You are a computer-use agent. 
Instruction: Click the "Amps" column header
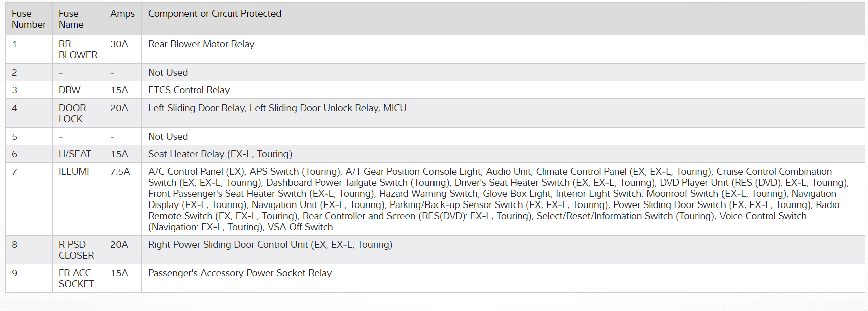(122, 14)
